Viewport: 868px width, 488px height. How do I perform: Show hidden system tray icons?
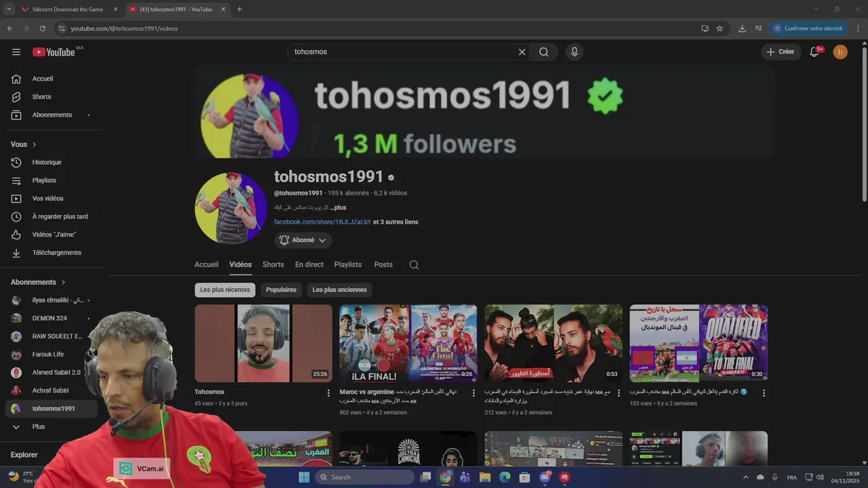746,477
